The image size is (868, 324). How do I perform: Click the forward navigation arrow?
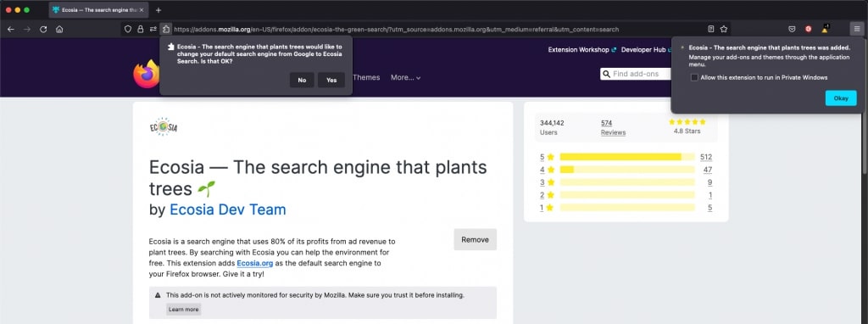[x=26, y=30]
